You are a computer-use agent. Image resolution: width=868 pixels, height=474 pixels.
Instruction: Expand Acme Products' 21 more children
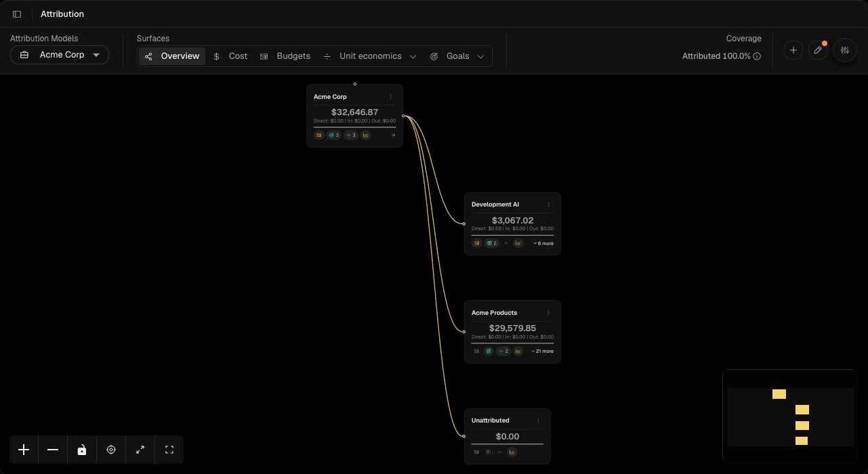(x=542, y=351)
